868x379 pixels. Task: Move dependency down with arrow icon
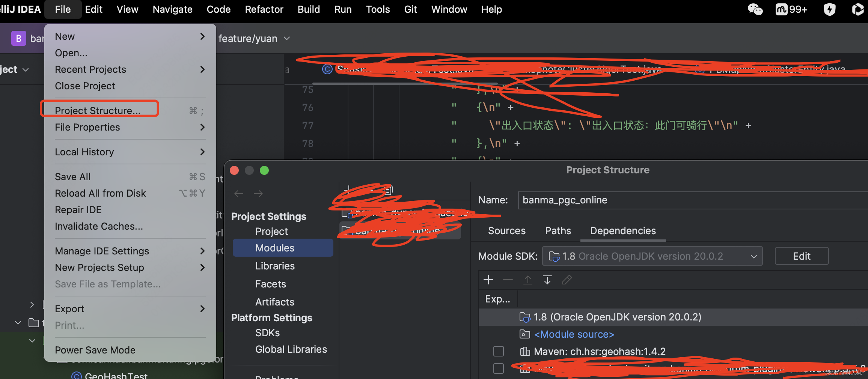pyautogui.click(x=547, y=280)
